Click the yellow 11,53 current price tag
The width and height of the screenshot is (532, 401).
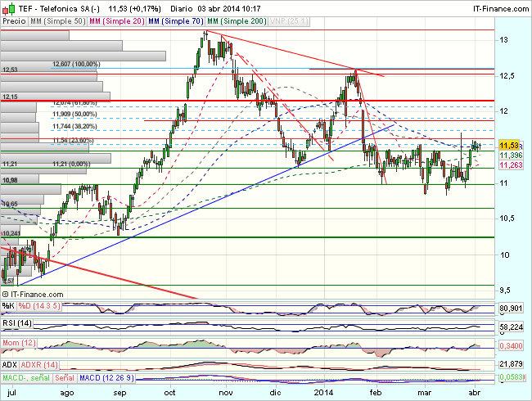[x=509, y=146]
